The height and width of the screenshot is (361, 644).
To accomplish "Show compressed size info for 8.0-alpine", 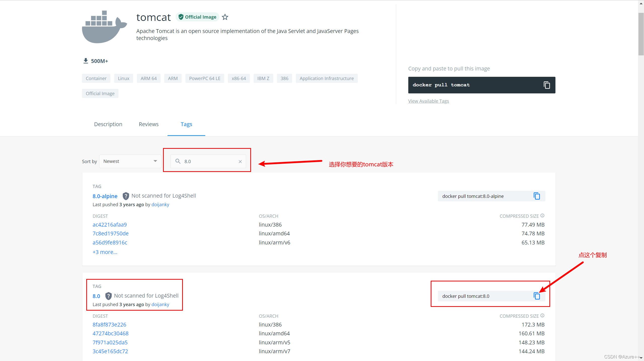I will pyautogui.click(x=542, y=216).
